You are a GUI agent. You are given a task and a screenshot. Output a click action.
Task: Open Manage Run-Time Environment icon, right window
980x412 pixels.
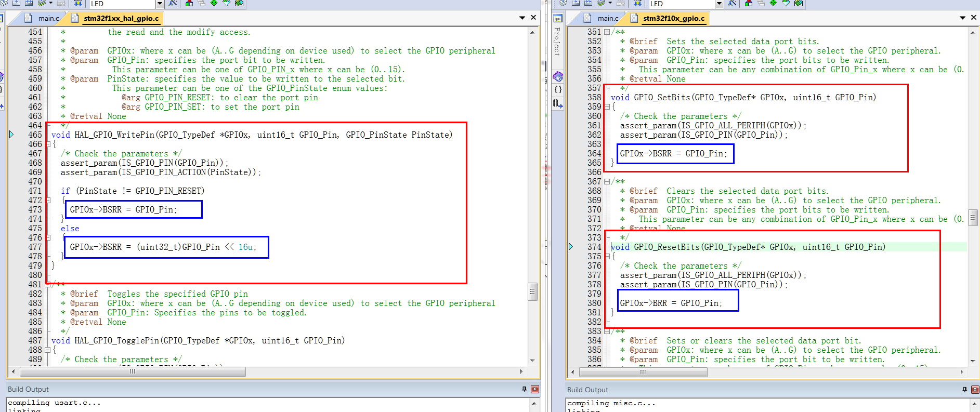(x=774, y=3)
